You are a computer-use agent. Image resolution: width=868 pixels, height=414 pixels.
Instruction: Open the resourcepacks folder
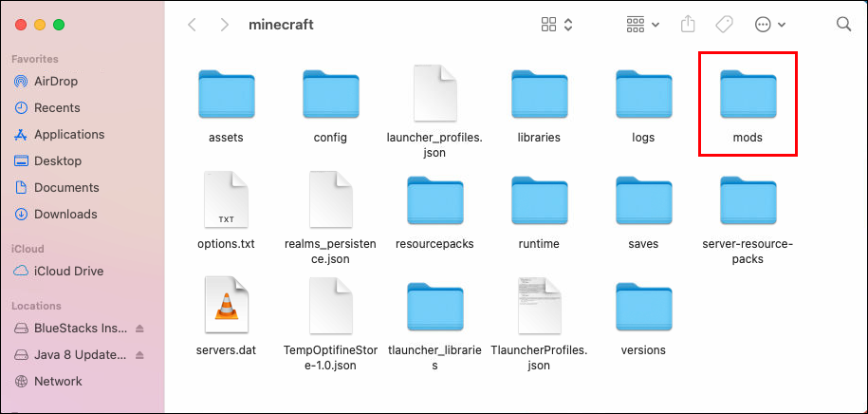click(434, 201)
